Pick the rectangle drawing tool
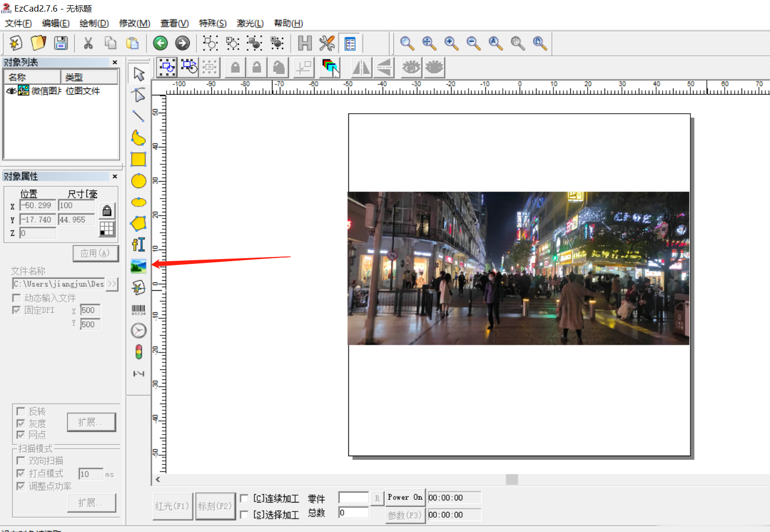770x532 pixels. 138,159
